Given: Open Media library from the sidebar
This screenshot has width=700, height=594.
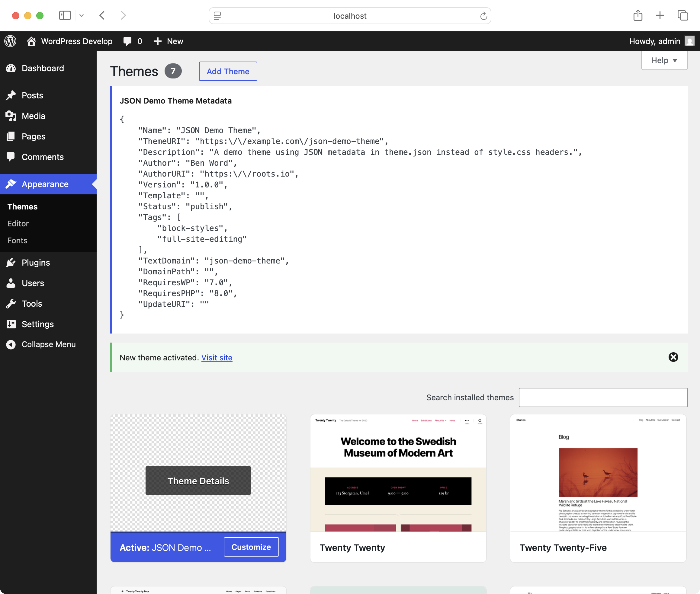Looking at the screenshot, I should click(33, 116).
